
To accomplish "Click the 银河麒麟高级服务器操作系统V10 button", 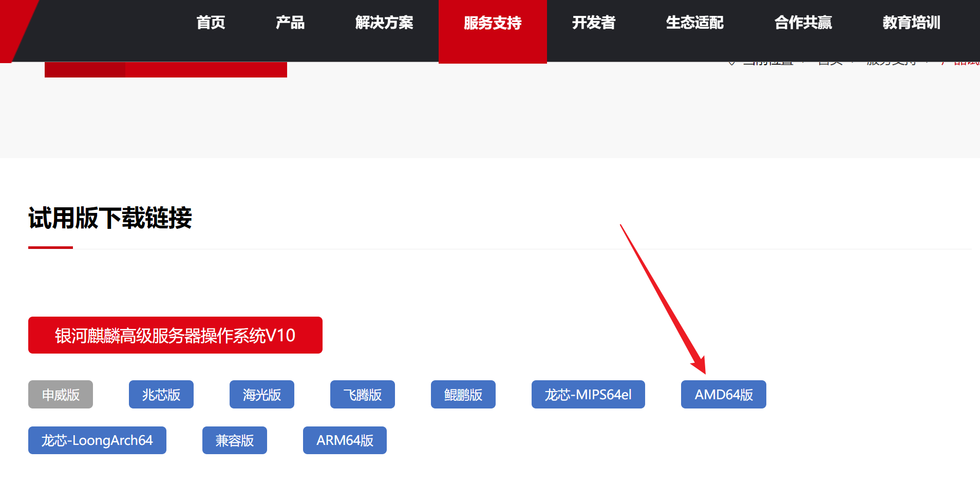I will coord(175,335).
